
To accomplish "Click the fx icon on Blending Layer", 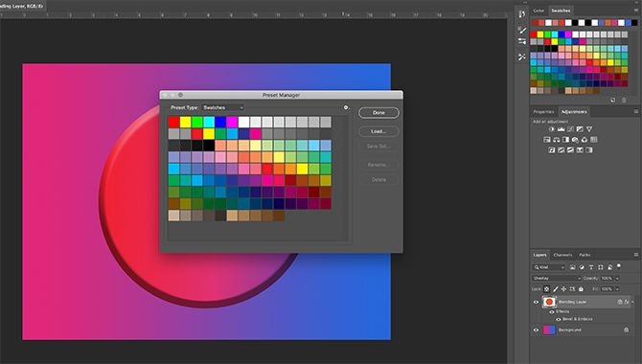I will pyautogui.click(x=626, y=302).
